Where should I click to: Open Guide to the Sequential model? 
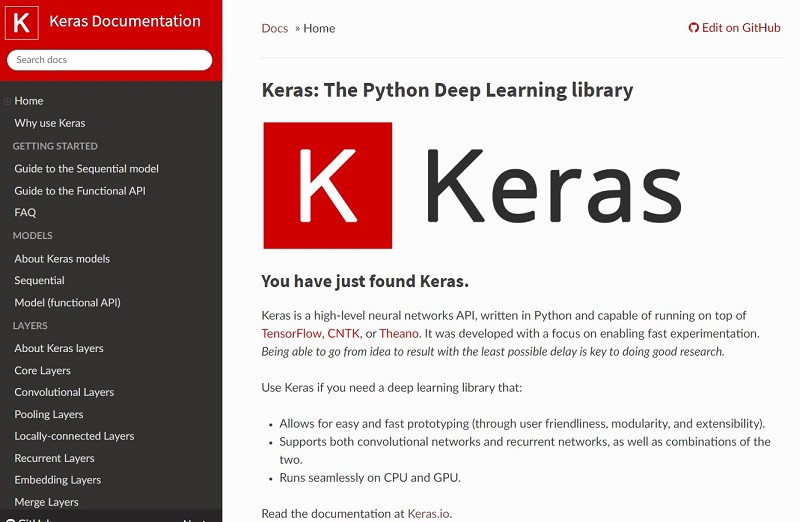pyautogui.click(x=86, y=168)
